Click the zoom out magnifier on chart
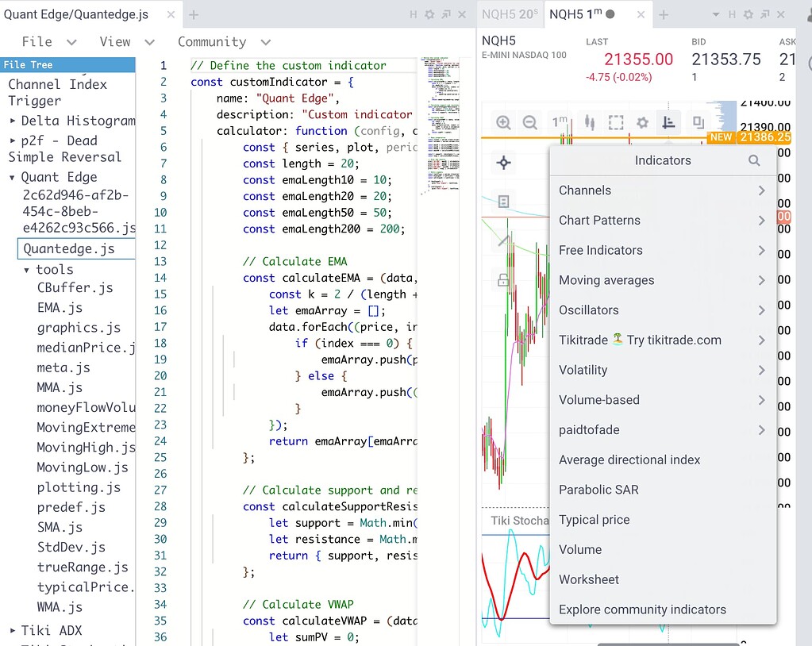The height and width of the screenshot is (646, 812). (x=530, y=122)
